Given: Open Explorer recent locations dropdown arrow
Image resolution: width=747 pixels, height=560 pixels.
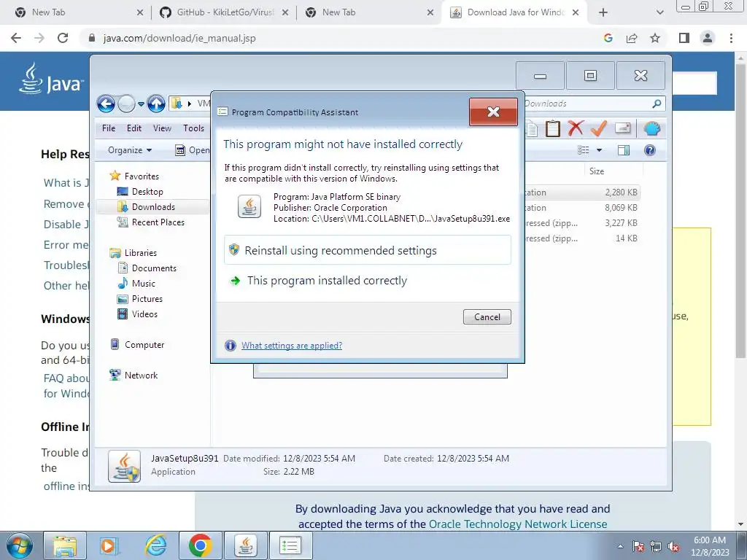Looking at the screenshot, I should 141,104.
